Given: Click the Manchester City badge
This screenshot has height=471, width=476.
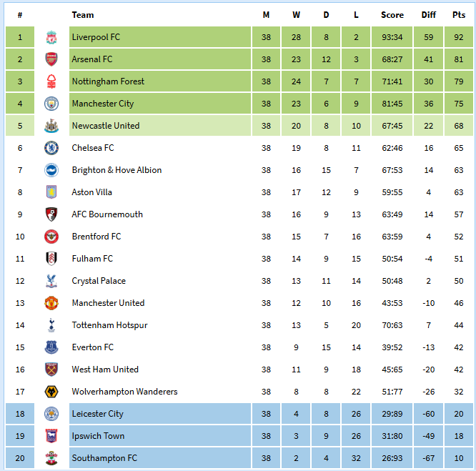Looking at the screenshot, I should tap(51, 104).
